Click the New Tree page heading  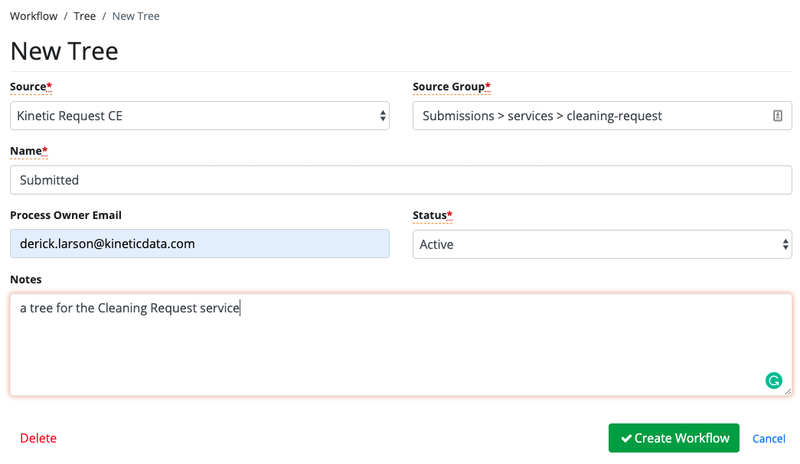(x=64, y=51)
